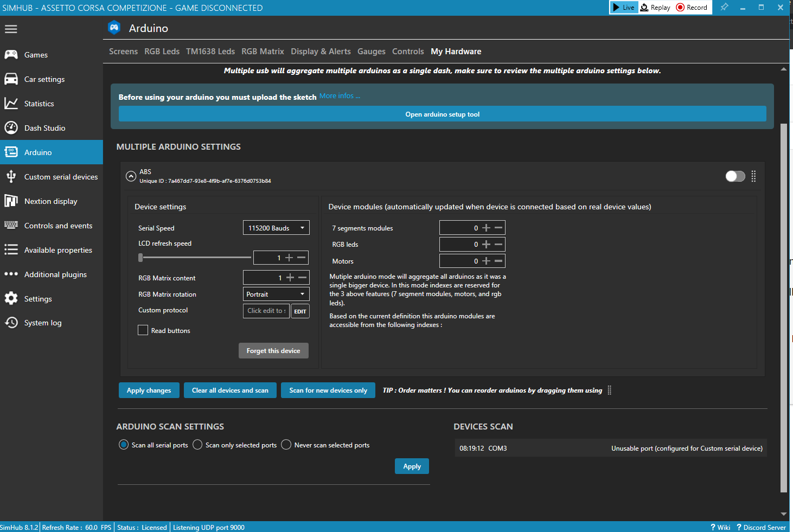Select Never scan selected ports
The image size is (793, 532).
[286, 444]
